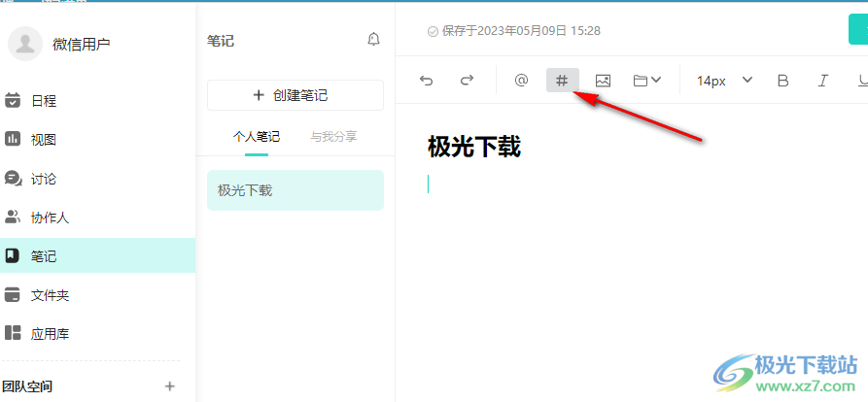Expand the folder dropdown in toolbar
This screenshot has width=868, height=402.
coord(647,81)
